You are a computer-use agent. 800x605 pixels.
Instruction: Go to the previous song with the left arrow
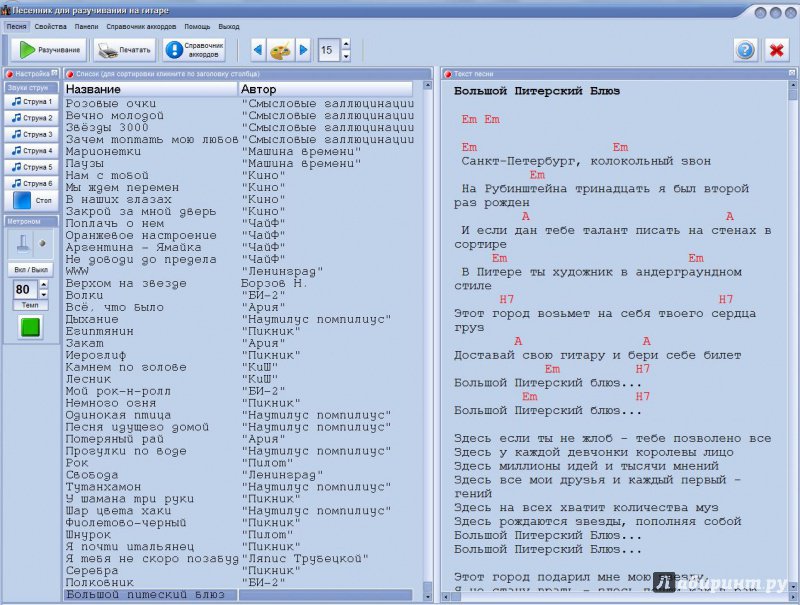tap(258, 50)
